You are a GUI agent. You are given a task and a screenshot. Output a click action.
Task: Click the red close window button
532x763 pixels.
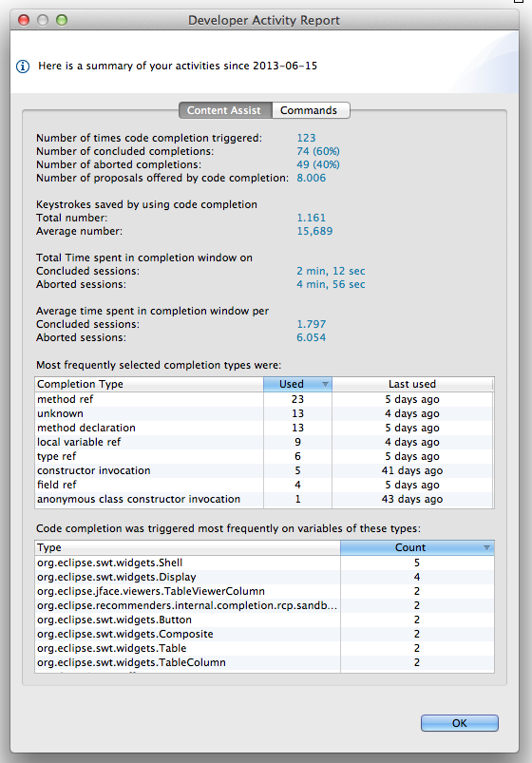[24, 20]
